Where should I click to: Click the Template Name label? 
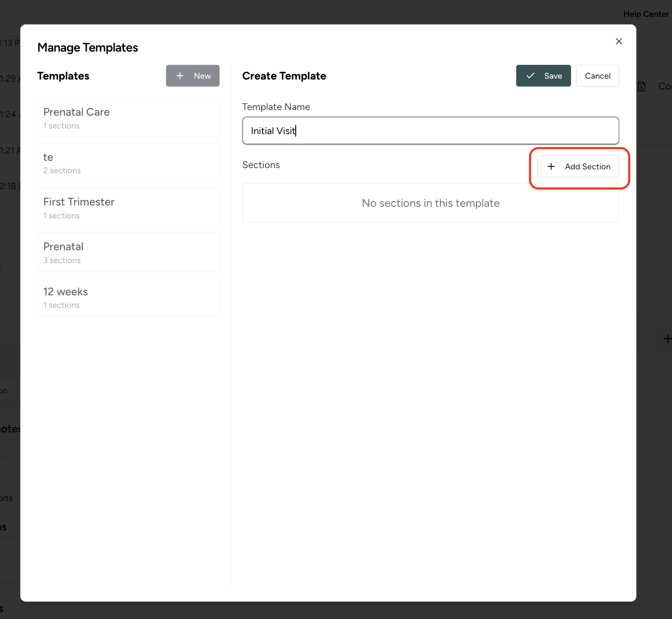tap(276, 107)
